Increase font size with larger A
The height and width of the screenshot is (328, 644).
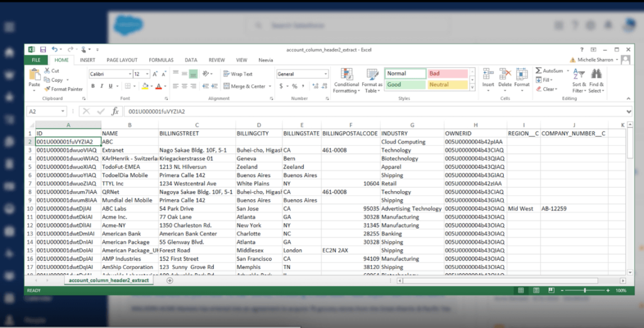(155, 74)
